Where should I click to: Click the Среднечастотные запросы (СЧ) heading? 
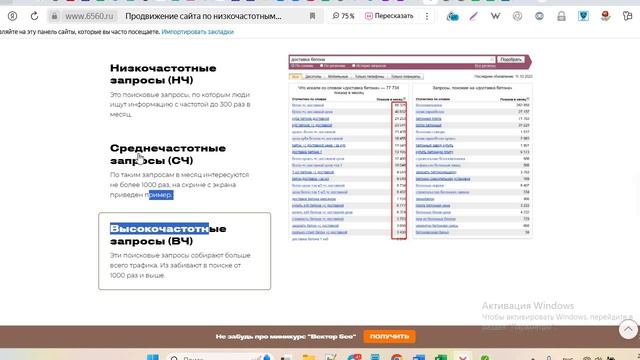coord(168,154)
